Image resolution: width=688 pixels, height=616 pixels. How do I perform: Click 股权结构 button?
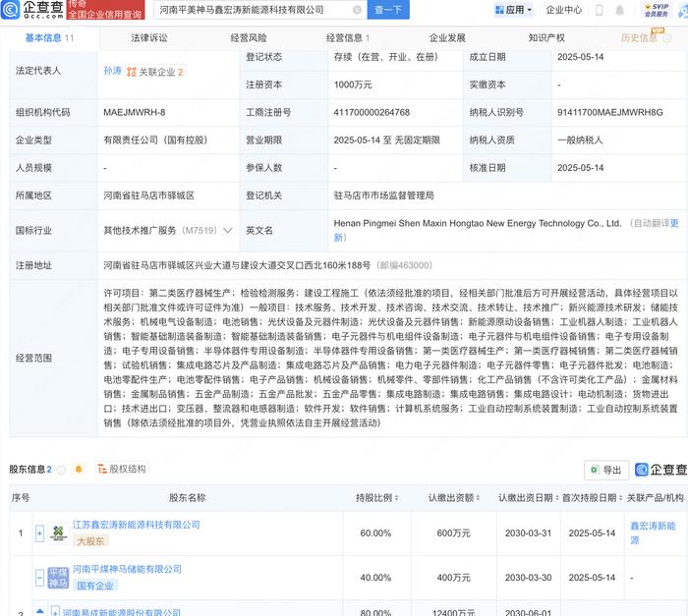(x=122, y=469)
